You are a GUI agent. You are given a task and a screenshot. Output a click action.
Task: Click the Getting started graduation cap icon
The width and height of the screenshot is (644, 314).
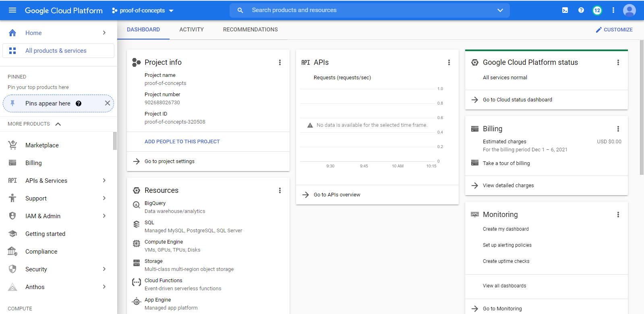click(12, 233)
